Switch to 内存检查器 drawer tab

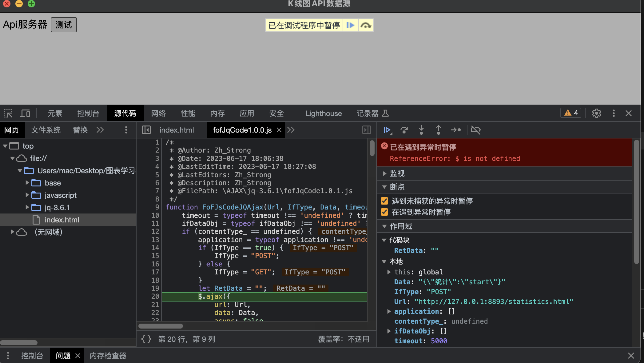coord(108,356)
